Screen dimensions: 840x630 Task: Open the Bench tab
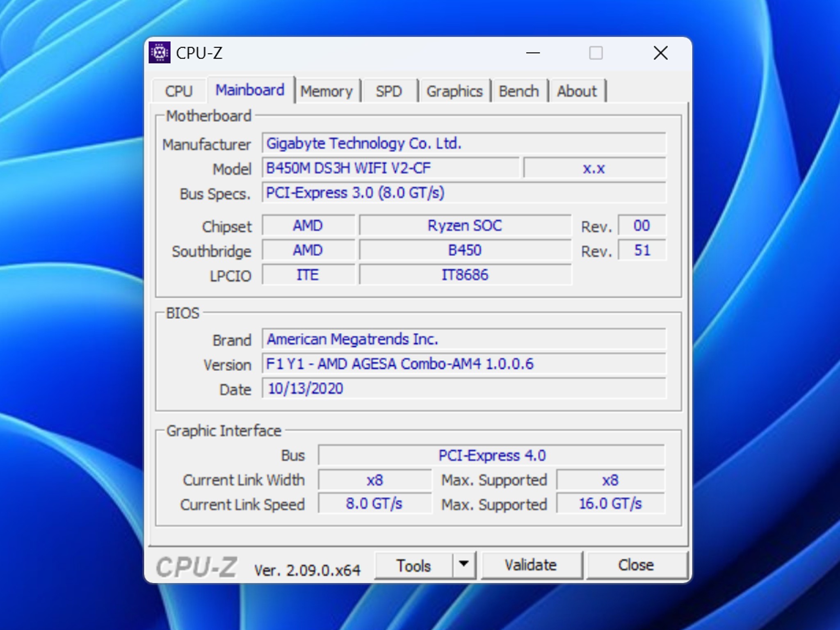click(519, 91)
